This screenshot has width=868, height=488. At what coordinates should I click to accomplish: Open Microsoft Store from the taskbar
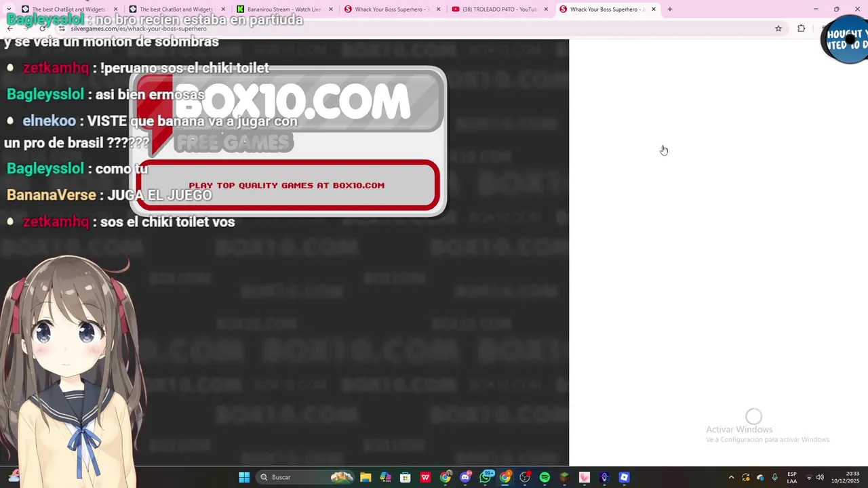click(405, 477)
